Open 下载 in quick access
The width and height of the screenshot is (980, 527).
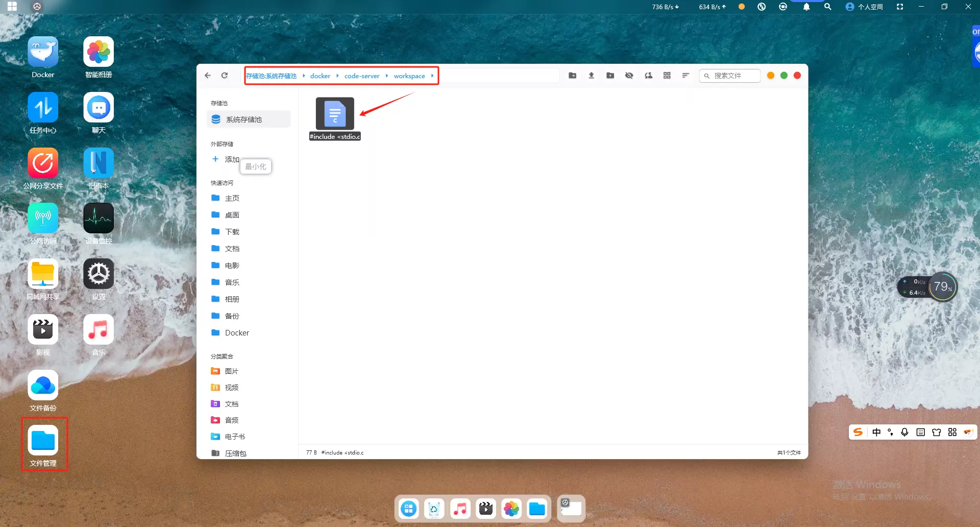point(232,232)
